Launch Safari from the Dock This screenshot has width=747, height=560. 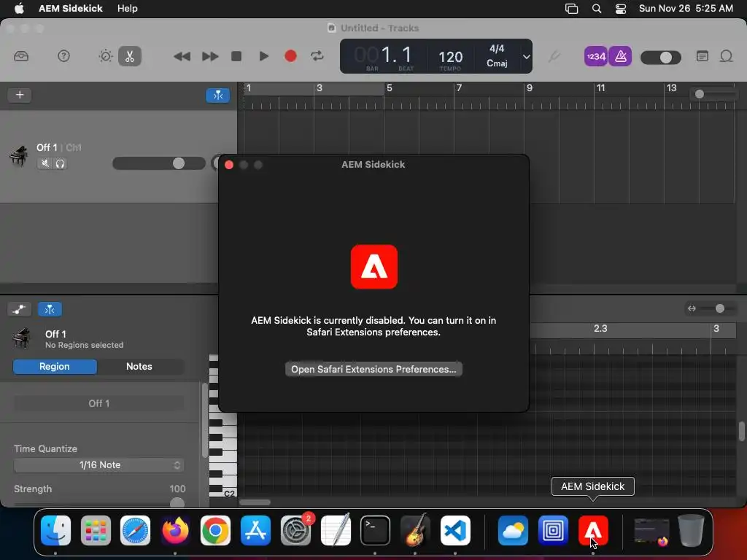point(135,531)
